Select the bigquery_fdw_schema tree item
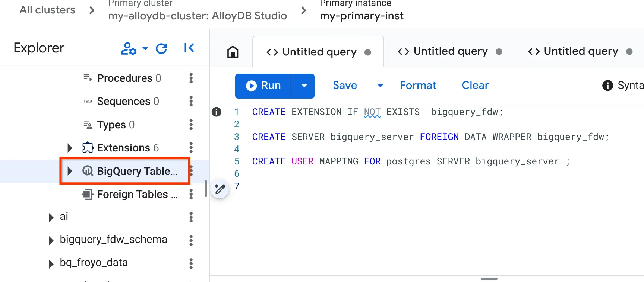Viewport: 644px width, 282px height. pyautogui.click(x=113, y=239)
